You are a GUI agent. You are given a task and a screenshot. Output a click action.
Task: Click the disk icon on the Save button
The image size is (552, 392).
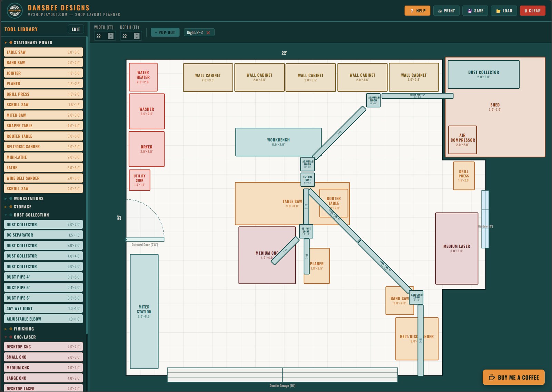coord(469,11)
